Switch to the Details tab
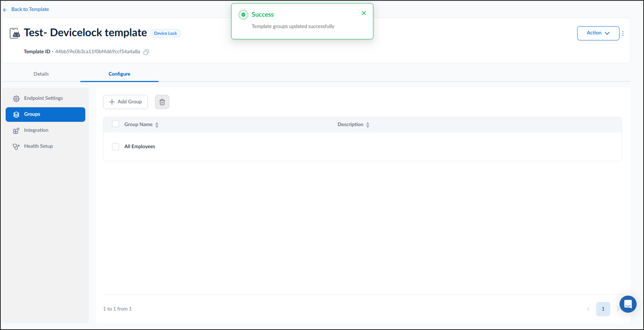The image size is (644, 330). 41,74
